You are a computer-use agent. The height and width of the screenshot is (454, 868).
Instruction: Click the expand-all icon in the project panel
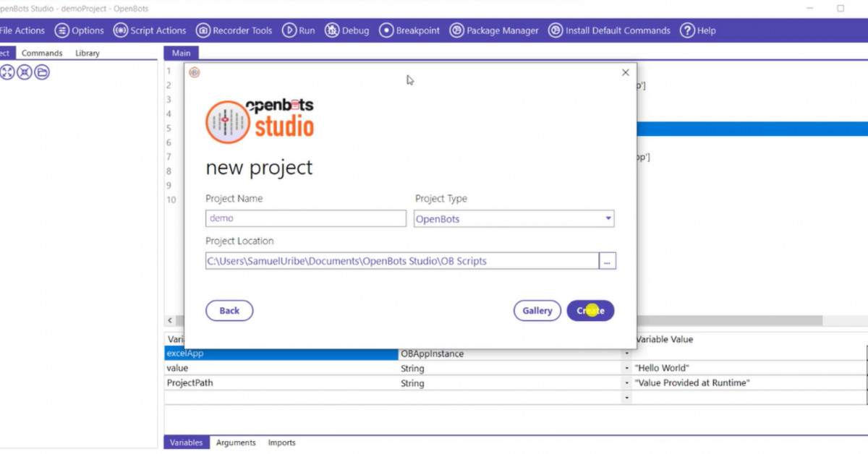[x=8, y=72]
